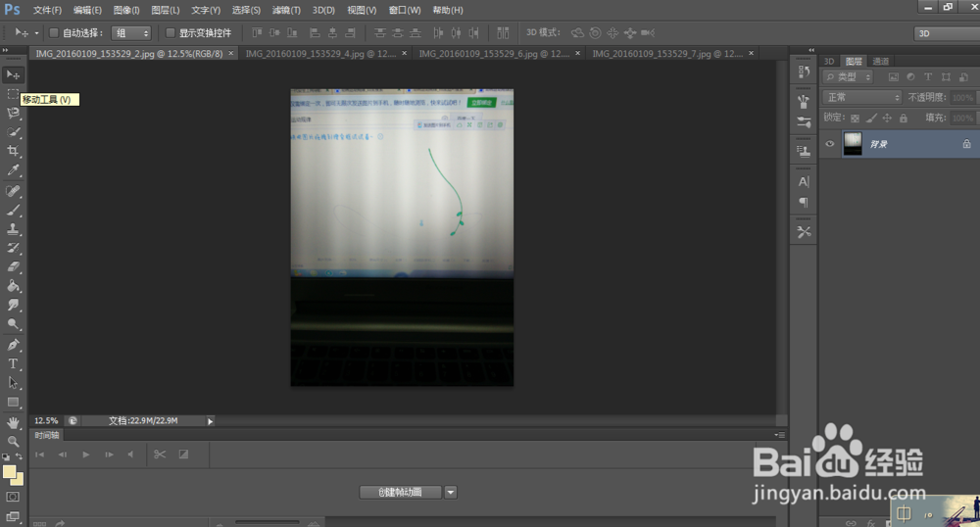Screen dimensions: 980x527
Task: Select the Lasso tool
Action: pyautogui.click(x=13, y=113)
